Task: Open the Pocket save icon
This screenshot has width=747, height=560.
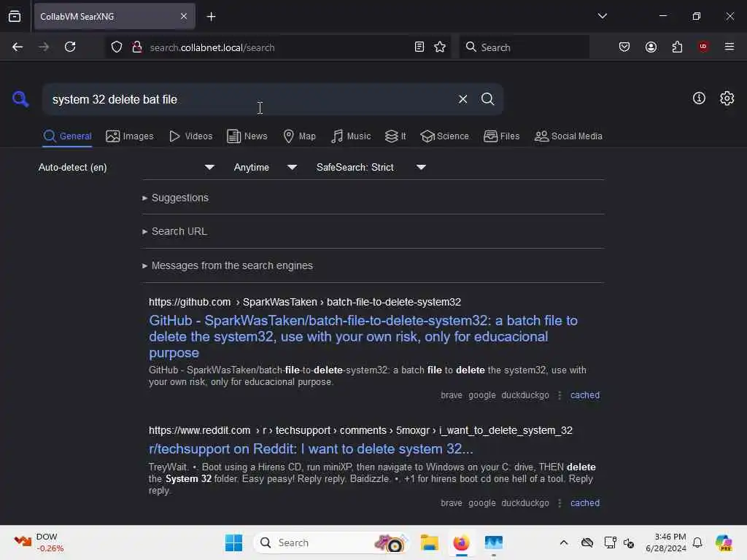Action: [x=624, y=47]
